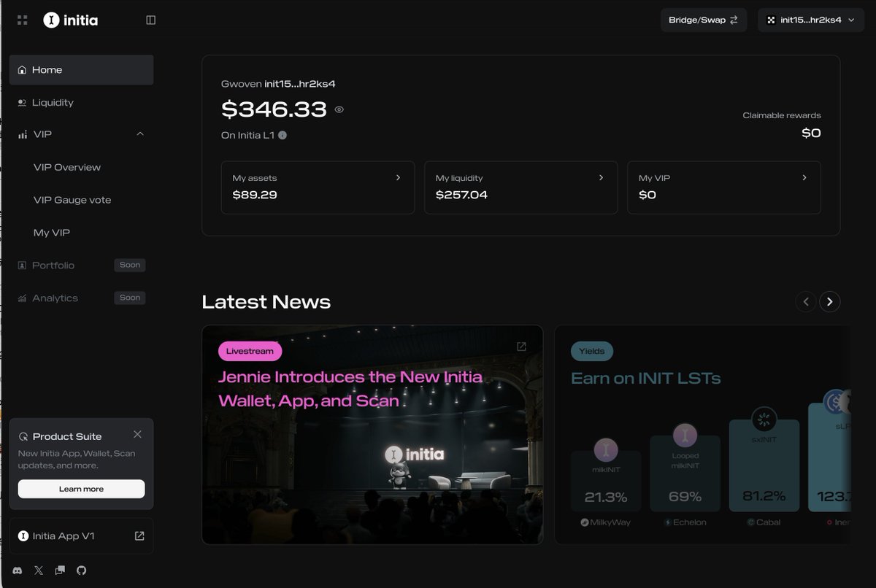Collapse the VIP section chevron
This screenshot has height=588, width=876.
tap(140, 134)
